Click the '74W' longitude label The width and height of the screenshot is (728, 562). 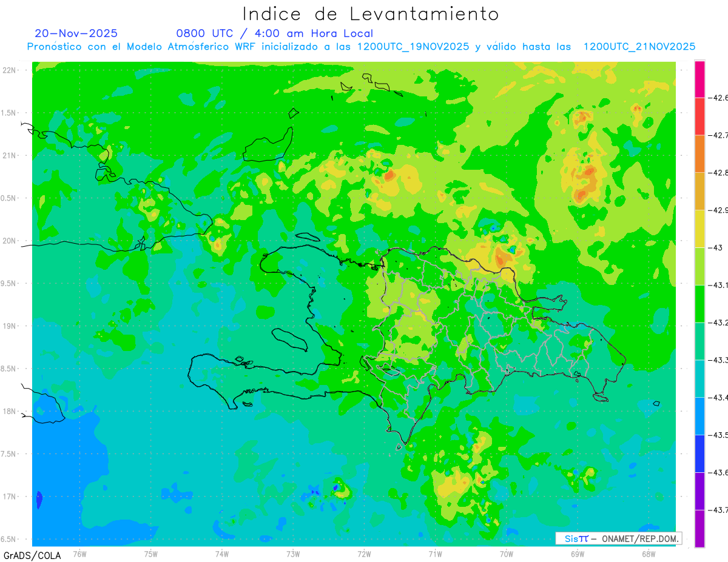tap(222, 554)
